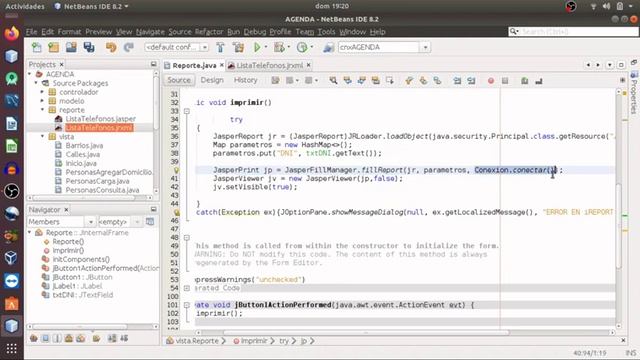Toggle Show Inherited Members in Navigator
This screenshot has height=360, width=640.
[x=34, y=338]
